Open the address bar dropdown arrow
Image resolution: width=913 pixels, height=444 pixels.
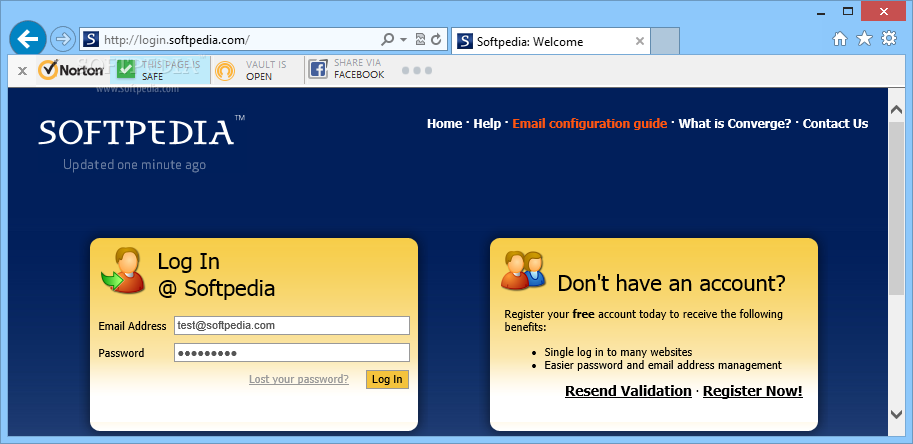[x=403, y=40]
